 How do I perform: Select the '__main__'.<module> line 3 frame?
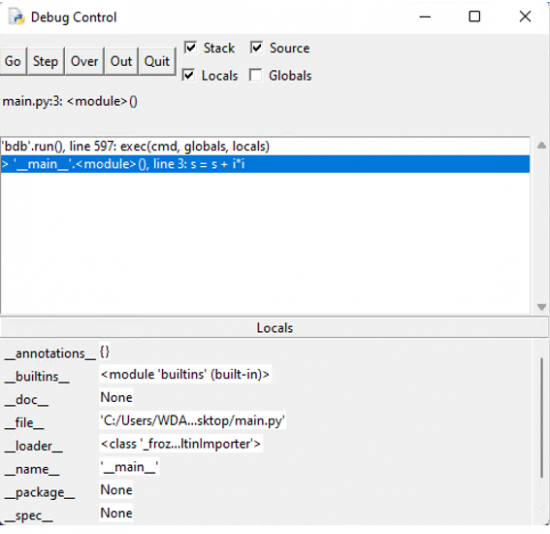coord(265,164)
